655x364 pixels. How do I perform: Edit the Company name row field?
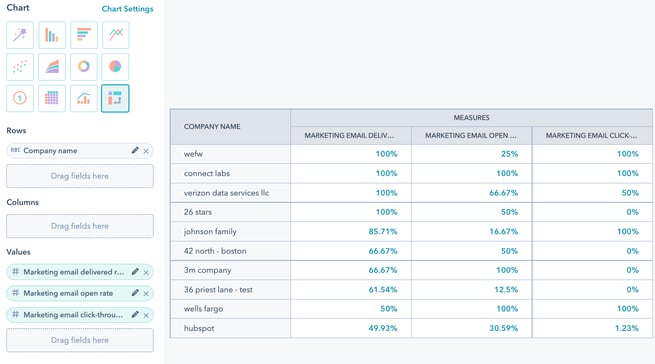[135, 150]
